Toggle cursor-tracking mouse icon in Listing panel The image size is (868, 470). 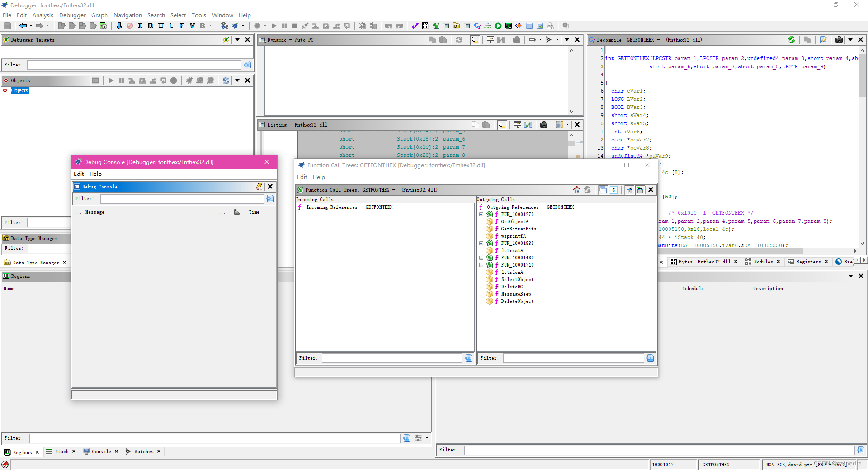click(501, 125)
